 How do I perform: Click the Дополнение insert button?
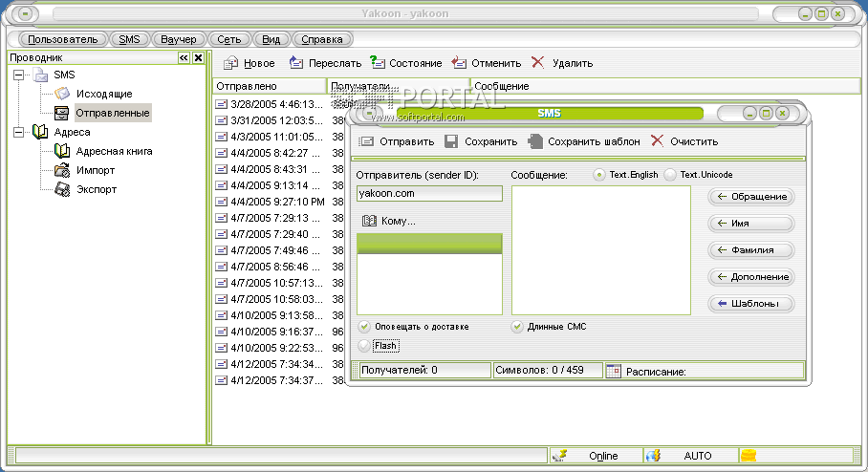point(751,277)
